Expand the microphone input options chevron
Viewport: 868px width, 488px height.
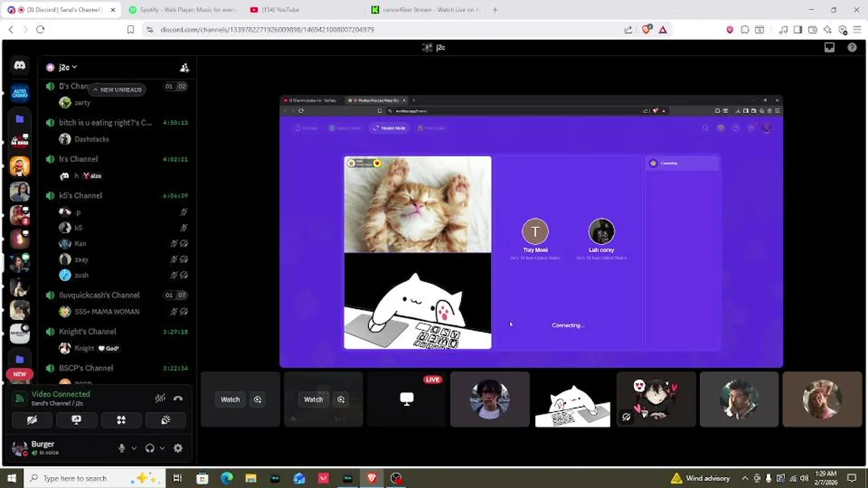[x=134, y=448]
